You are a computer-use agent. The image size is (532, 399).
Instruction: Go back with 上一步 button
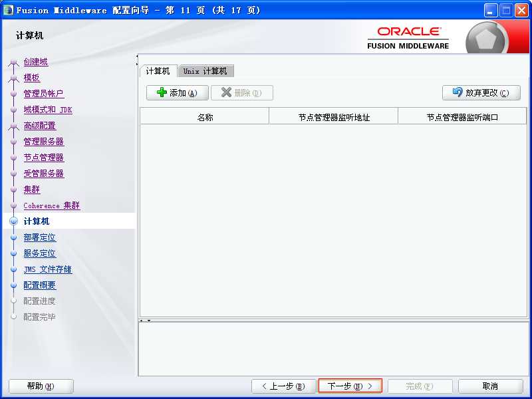(x=284, y=386)
